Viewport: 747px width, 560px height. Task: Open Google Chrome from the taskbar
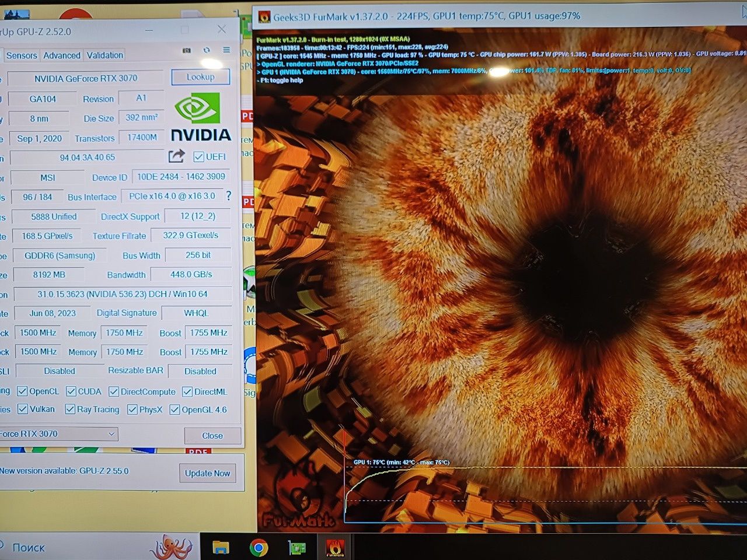(x=259, y=547)
